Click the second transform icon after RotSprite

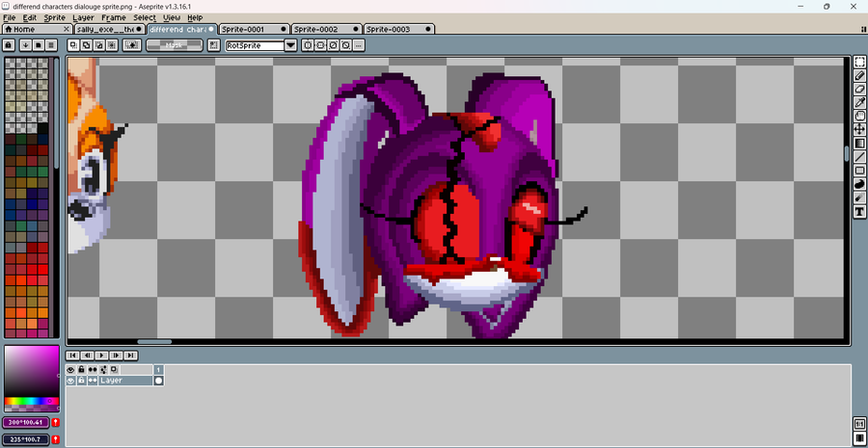320,45
